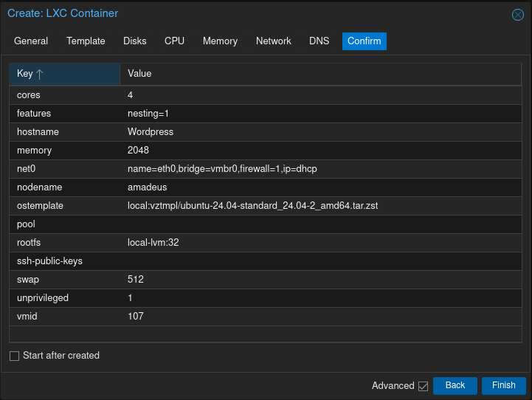Toggle the Advanced checkbox

click(x=423, y=386)
